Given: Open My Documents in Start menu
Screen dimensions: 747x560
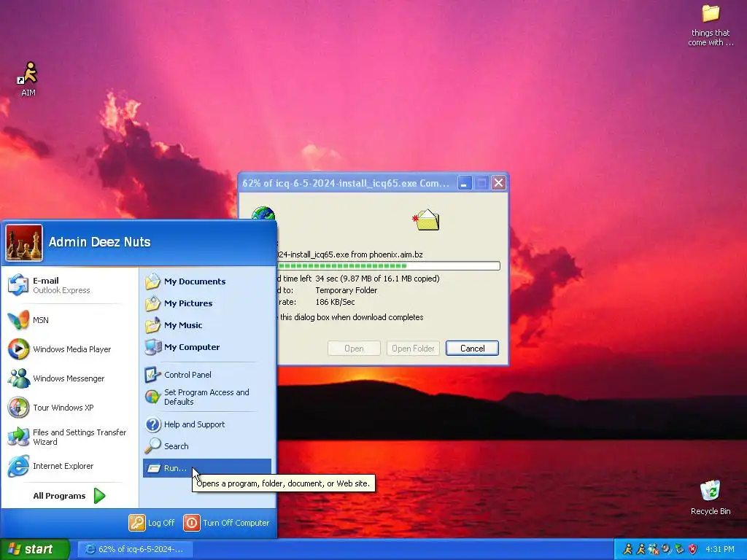Looking at the screenshot, I should (206, 281).
